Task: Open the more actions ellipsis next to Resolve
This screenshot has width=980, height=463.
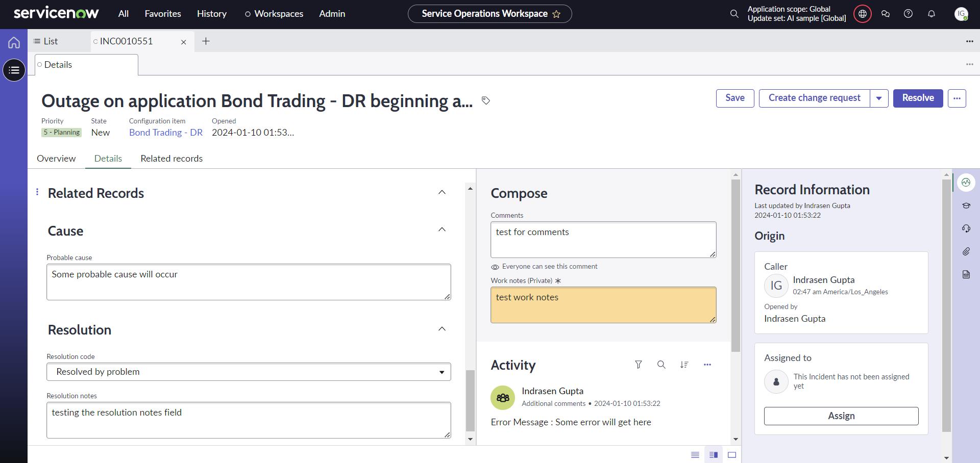Action: pyautogui.click(x=957, y=98)
